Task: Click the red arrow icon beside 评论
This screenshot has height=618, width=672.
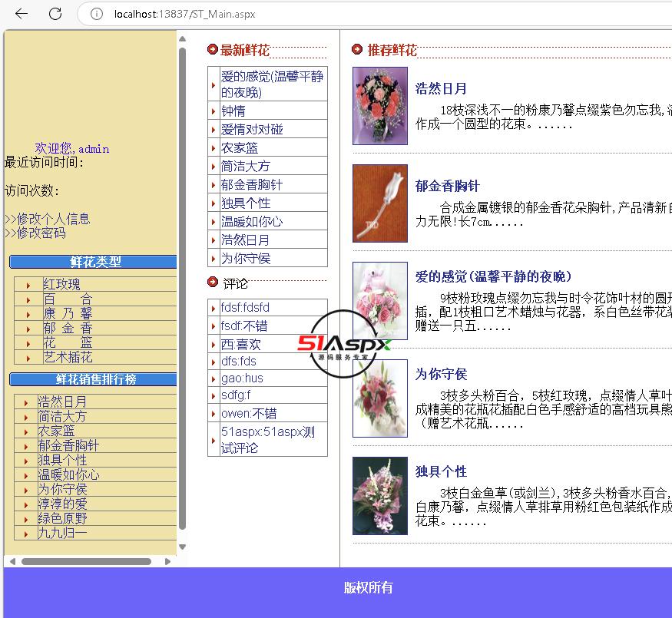Action: 213,282
